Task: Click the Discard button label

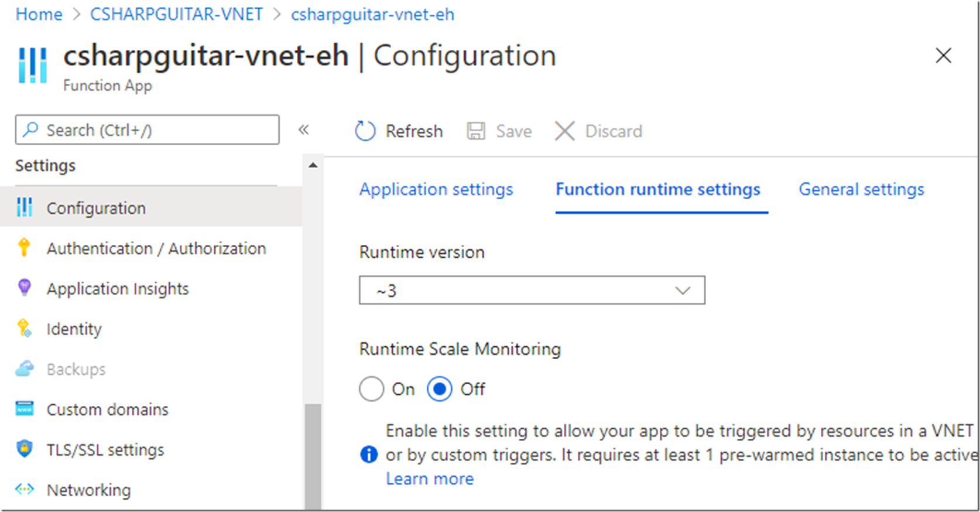Action: tap(614, 131)
